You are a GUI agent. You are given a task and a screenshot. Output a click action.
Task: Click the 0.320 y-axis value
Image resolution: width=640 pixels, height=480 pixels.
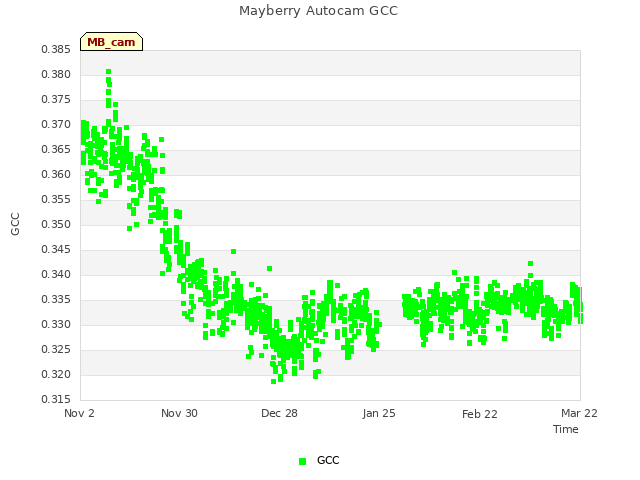56,374
